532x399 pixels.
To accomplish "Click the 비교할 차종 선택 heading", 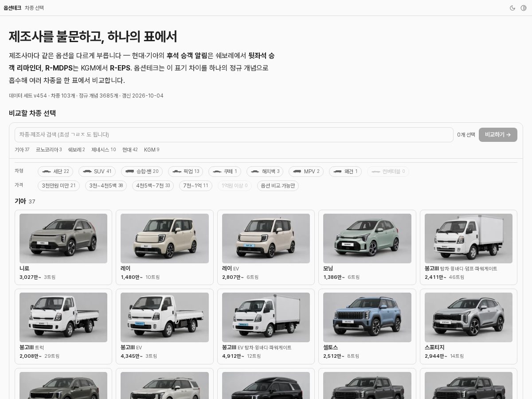I will (x=32, y=113).
